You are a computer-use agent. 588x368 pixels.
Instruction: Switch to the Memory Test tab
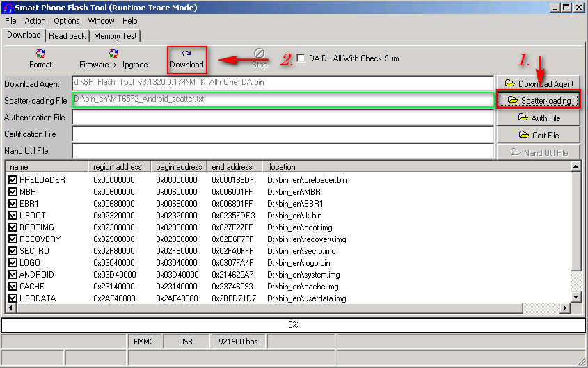point(115,36)
